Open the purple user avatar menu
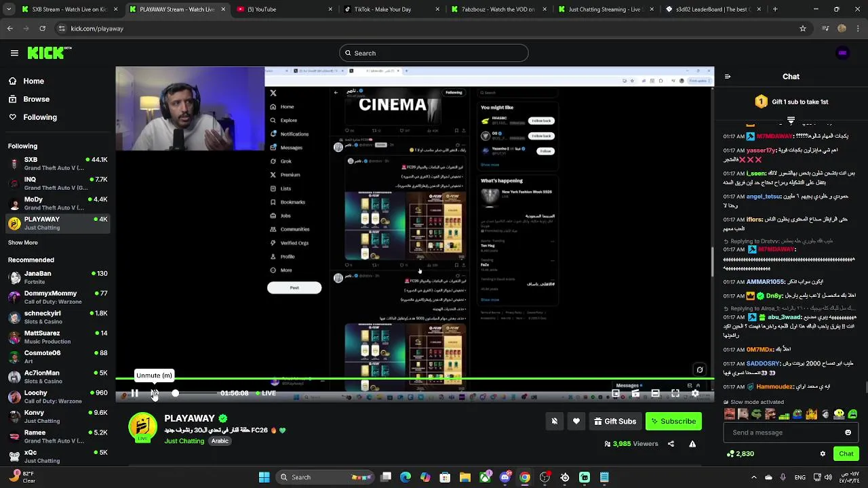 coord(842,53)
